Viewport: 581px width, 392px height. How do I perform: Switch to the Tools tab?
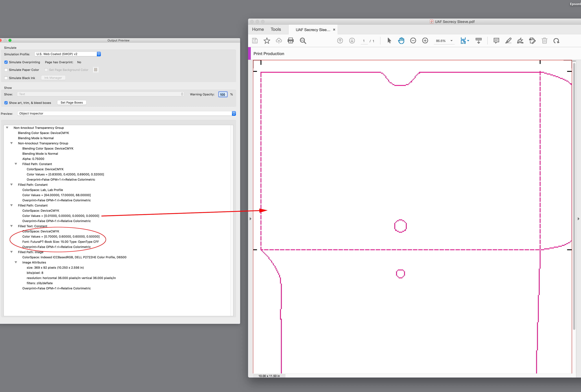click(276, 29)
